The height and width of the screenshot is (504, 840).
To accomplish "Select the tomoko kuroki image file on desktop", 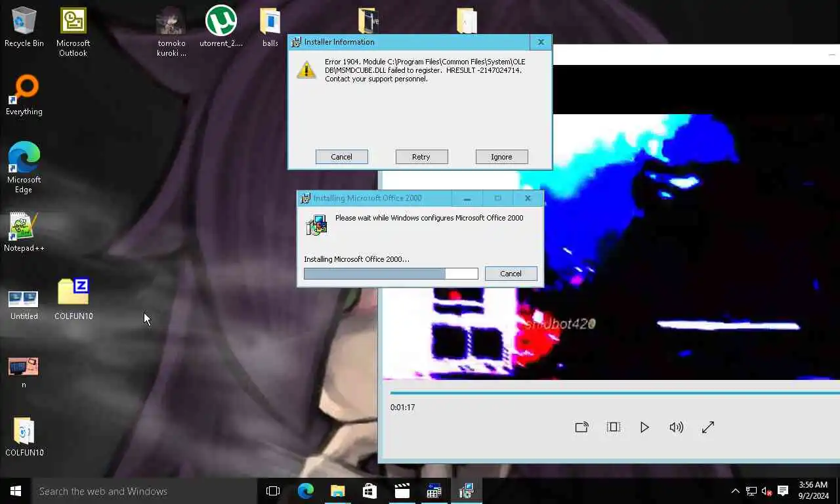I will click(x=171, y=32).
